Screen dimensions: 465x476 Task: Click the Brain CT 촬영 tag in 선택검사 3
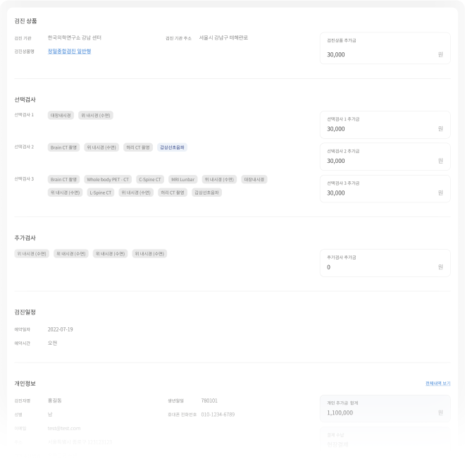coord(63,179)
